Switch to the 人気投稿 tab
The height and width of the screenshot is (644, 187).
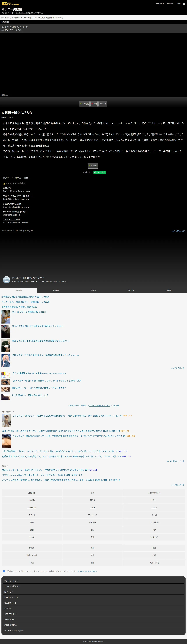point(168,290)
